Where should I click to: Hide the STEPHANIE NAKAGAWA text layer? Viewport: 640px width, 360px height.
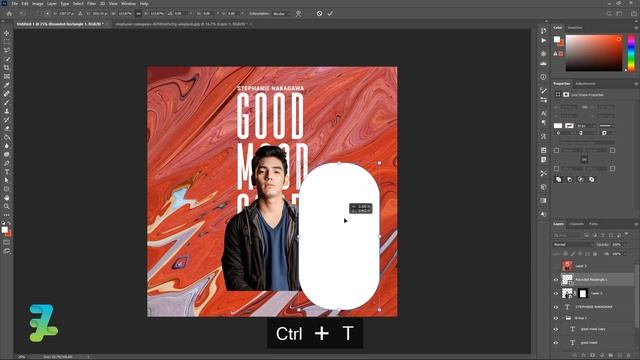[556, 307]
